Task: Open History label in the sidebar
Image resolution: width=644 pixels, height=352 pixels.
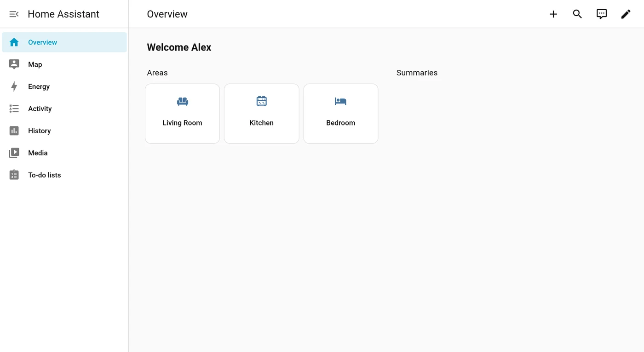Action: pos(40,131)
